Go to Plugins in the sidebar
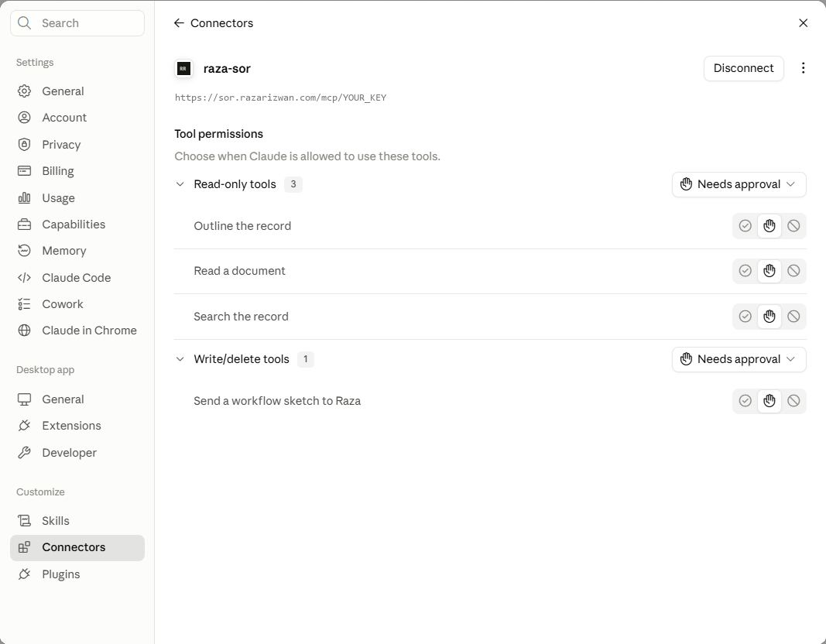826x644 pixels. 77,574
